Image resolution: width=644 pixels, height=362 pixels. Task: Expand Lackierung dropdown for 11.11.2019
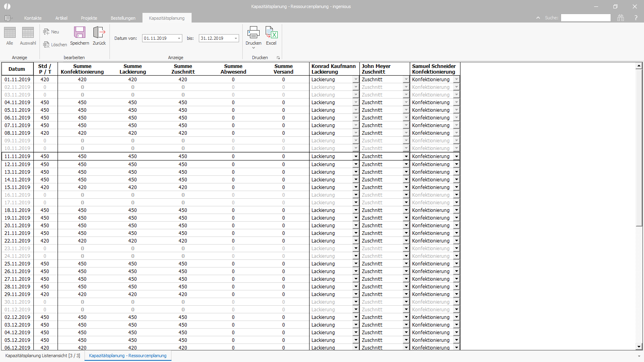356,156
